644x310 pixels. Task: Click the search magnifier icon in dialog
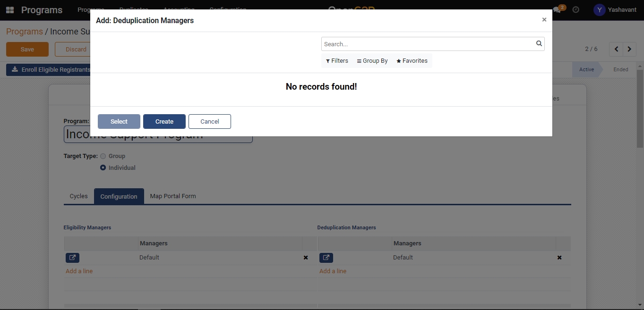point(539,44)
